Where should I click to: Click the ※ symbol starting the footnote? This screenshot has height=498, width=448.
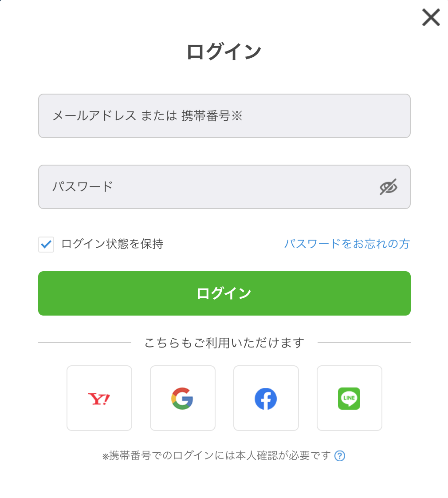tap(106, 456)
